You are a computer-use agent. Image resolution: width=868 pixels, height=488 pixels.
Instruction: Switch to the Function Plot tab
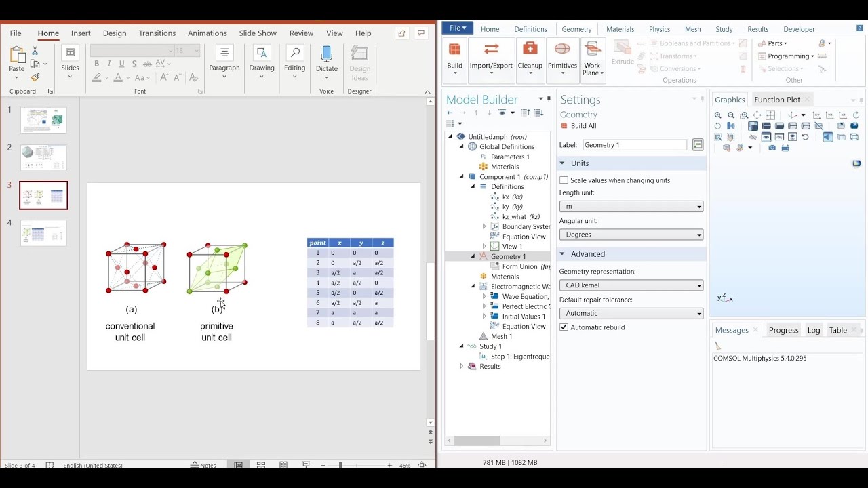pyautogui.click(x=777, y=100)
